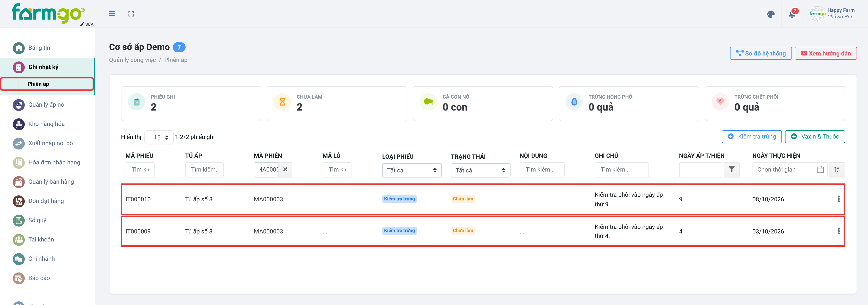Screen dimensions: 868x305
Task: Add Kiểm tra trứng record
Action: pyautogui.click(x=751, y=137)
